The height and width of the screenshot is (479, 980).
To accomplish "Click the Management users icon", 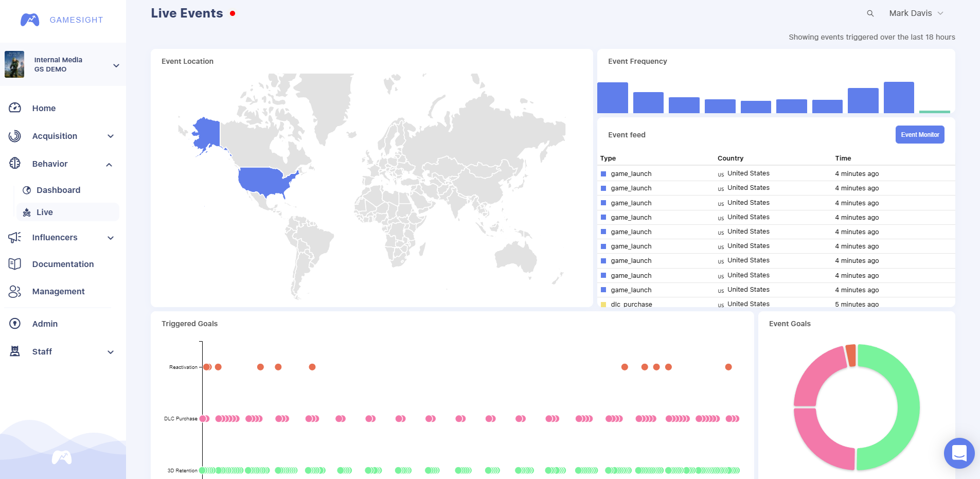I will (x=15, y=291).
